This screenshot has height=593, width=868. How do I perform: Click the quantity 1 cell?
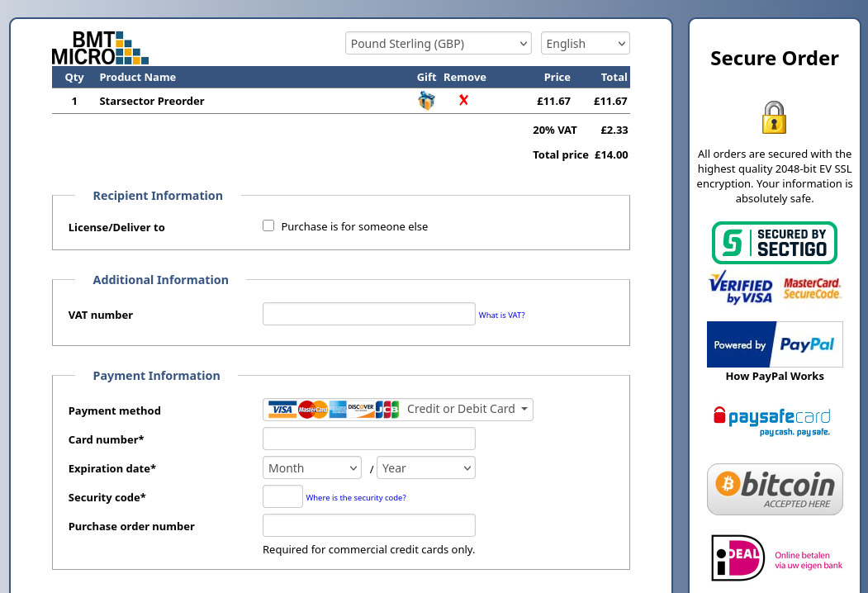pos(74,102)
